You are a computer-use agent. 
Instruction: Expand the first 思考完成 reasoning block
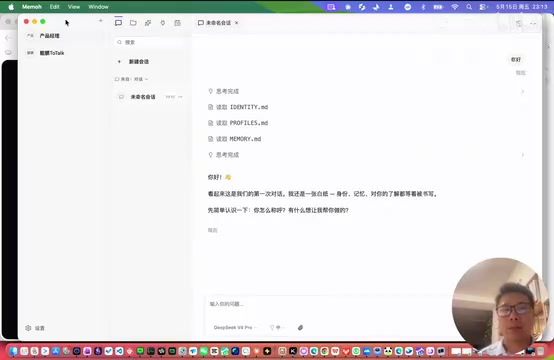[366, 91]
